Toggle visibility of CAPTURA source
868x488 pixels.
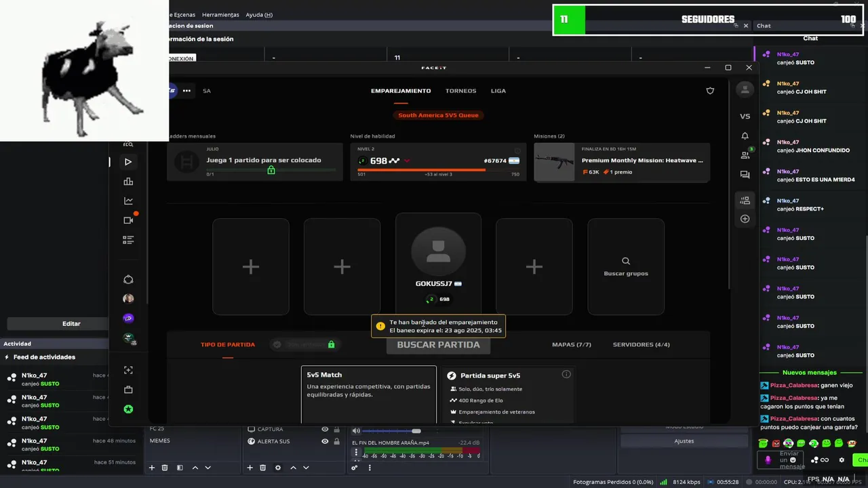coord(325,429)
